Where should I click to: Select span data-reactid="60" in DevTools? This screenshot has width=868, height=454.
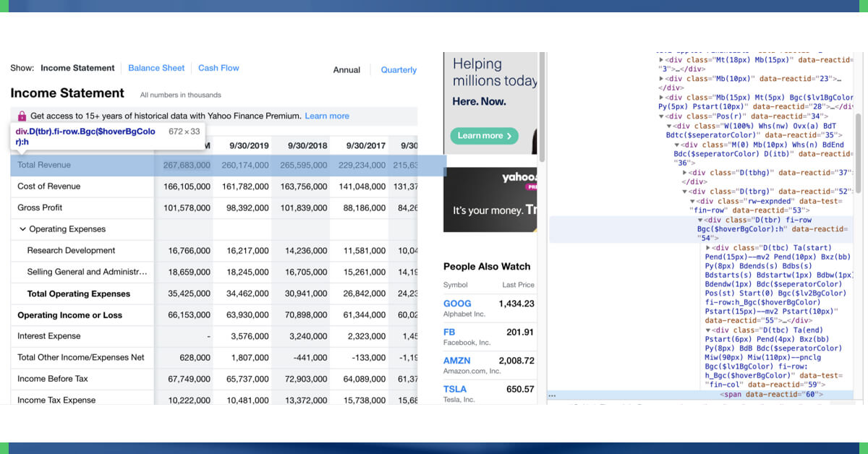tap(771, 394)
